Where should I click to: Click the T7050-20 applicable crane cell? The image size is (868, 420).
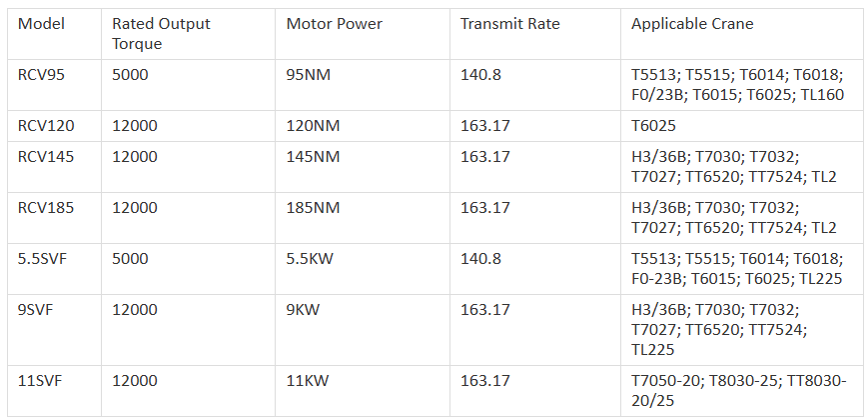(x=742, y=391)
